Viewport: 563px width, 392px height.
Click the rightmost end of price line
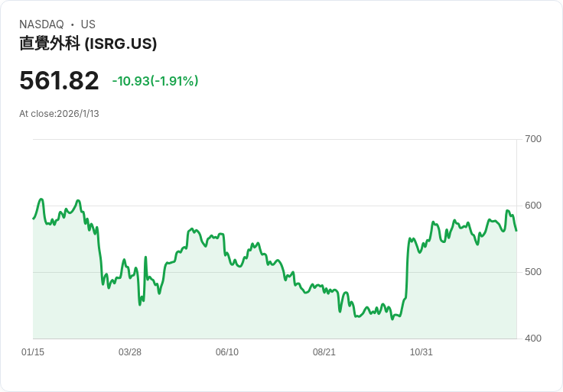point(516,230)
